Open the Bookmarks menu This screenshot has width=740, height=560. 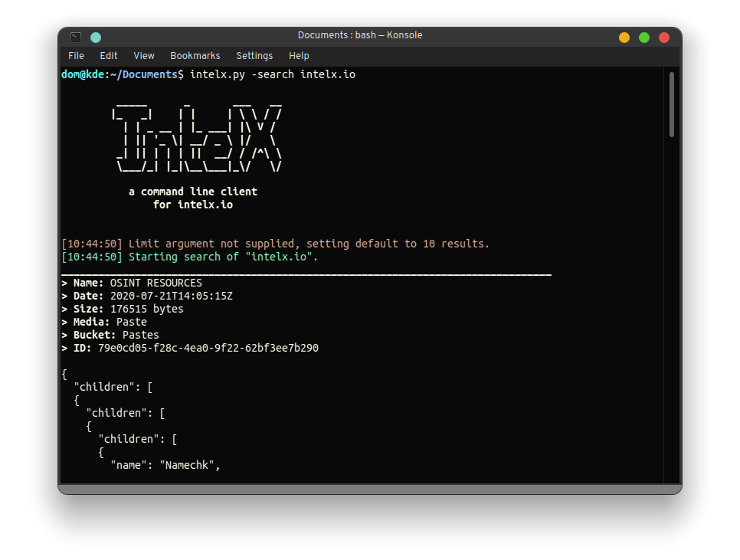(195, 56)
